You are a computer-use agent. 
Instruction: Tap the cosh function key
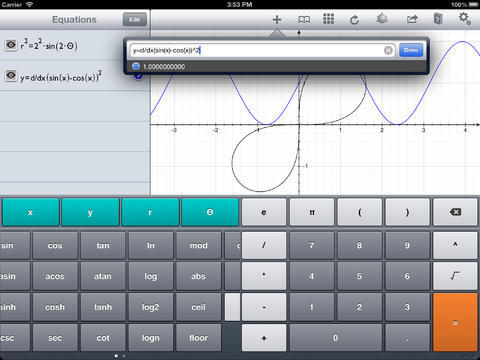tap(55, 307)
